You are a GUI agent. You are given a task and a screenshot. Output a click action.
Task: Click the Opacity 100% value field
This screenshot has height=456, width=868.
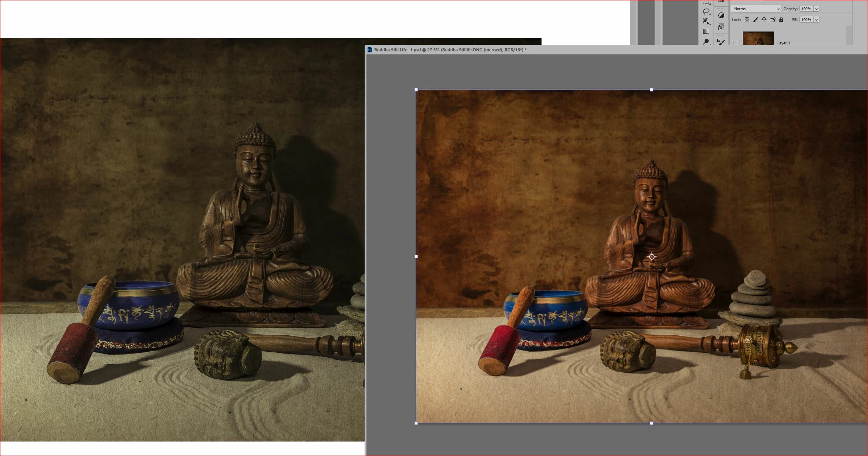(806, 9)
